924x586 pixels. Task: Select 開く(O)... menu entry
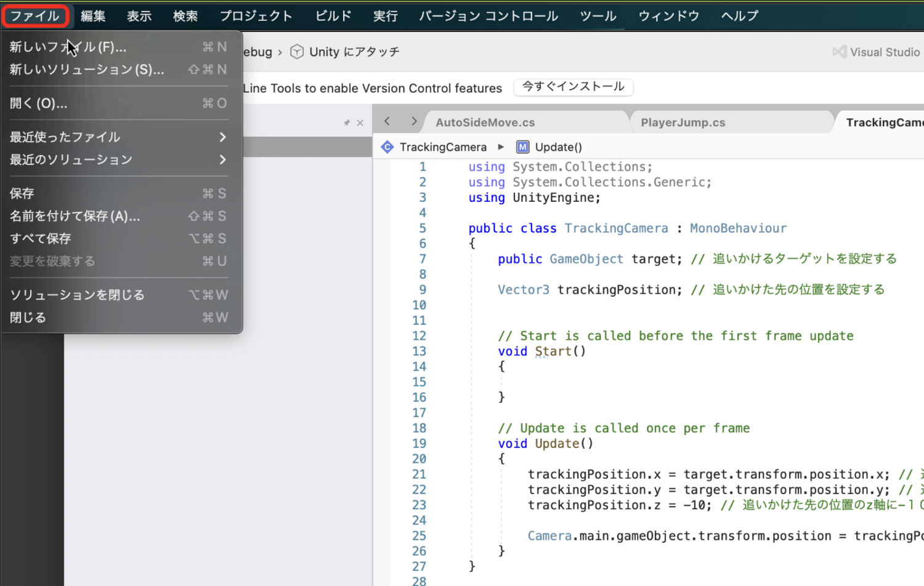119,103
